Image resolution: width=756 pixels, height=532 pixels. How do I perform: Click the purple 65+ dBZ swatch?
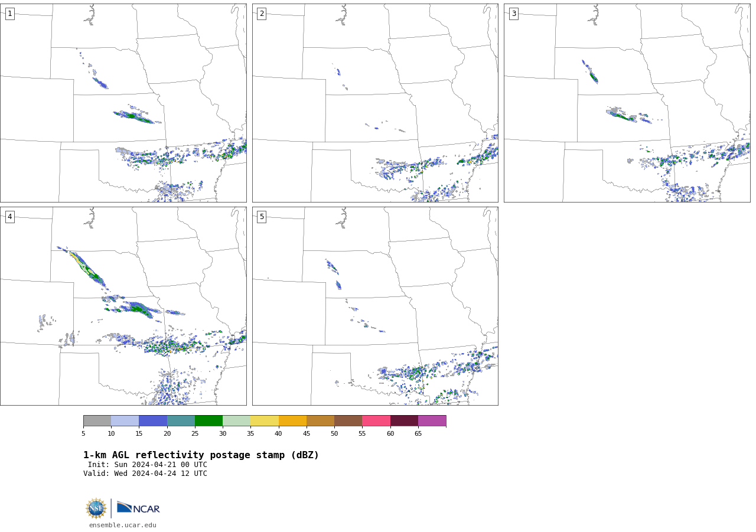pos(432,420)
